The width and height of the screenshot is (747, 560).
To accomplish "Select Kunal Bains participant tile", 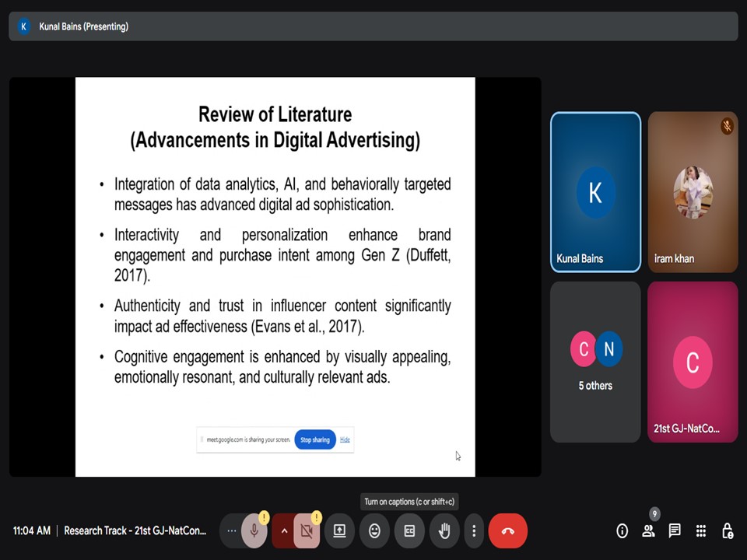I will tap(595, 192).
